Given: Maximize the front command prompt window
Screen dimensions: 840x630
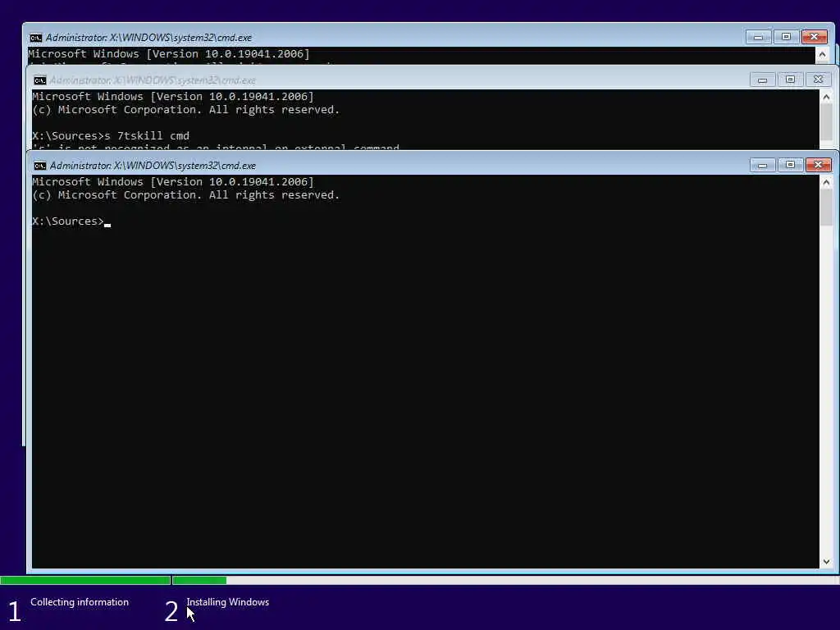Looking at the screenshot, I should (x=790, y=165).
